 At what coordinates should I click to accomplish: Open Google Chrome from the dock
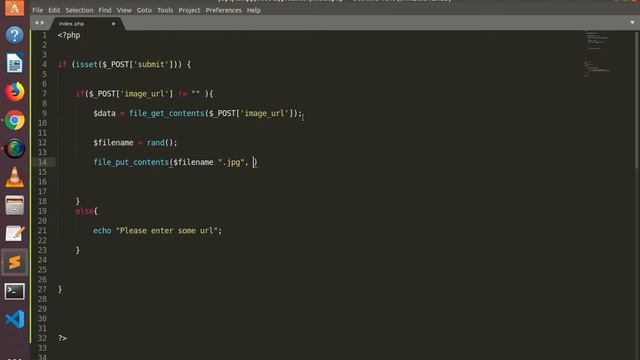point(14,120)
